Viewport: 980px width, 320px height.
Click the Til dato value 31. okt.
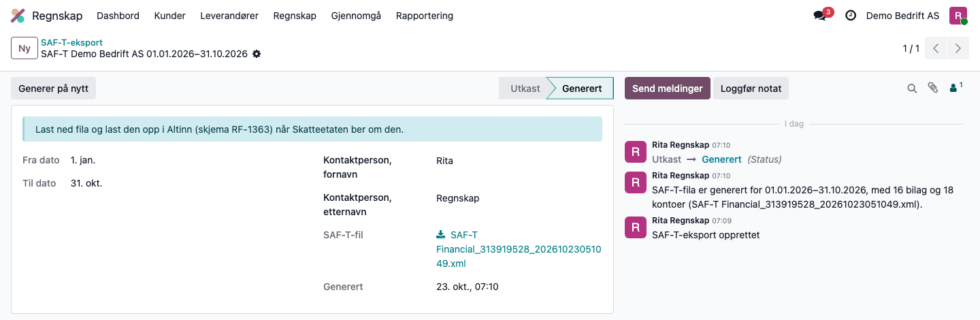86,183
